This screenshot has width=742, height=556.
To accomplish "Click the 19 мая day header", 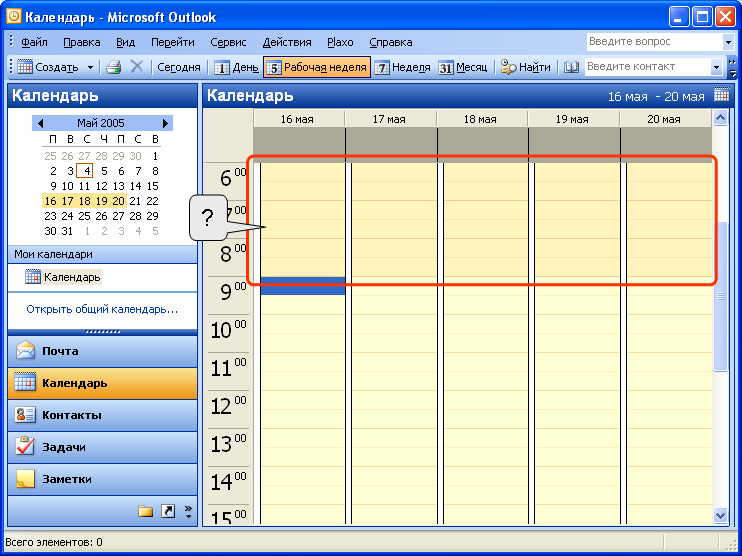I will click(574, 119).
